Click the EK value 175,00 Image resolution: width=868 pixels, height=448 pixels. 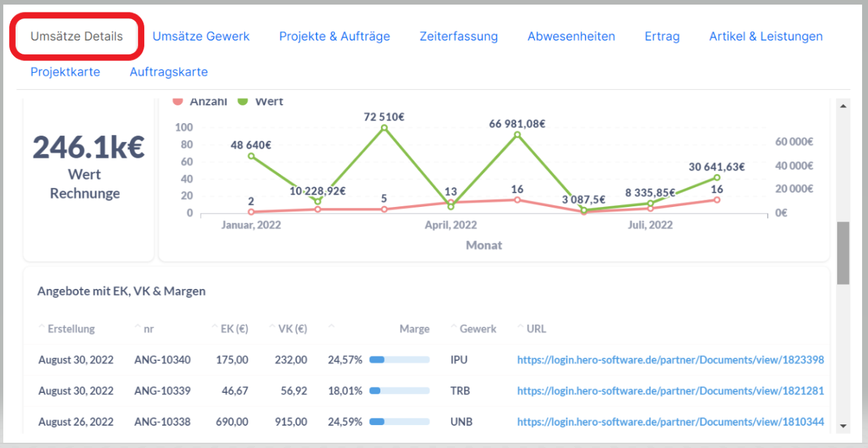233,360
